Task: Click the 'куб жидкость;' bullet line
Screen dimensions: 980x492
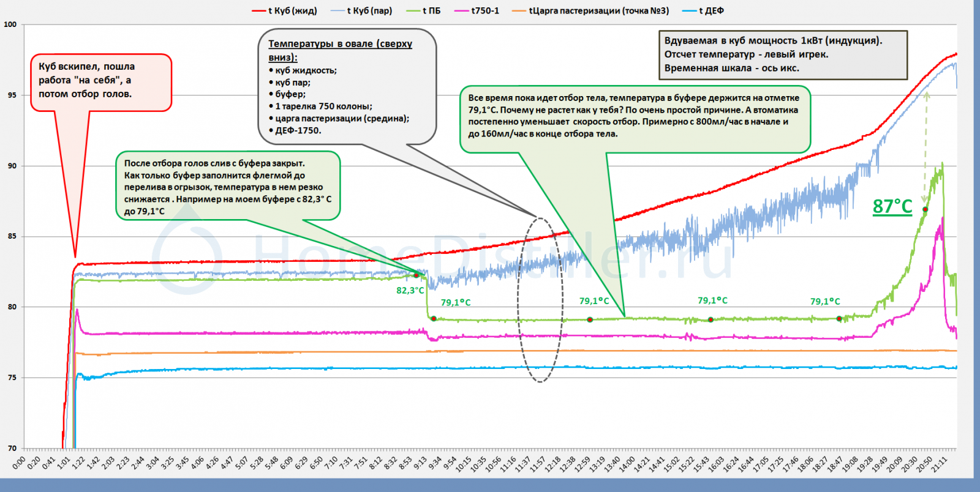Action: pos(303,70)
